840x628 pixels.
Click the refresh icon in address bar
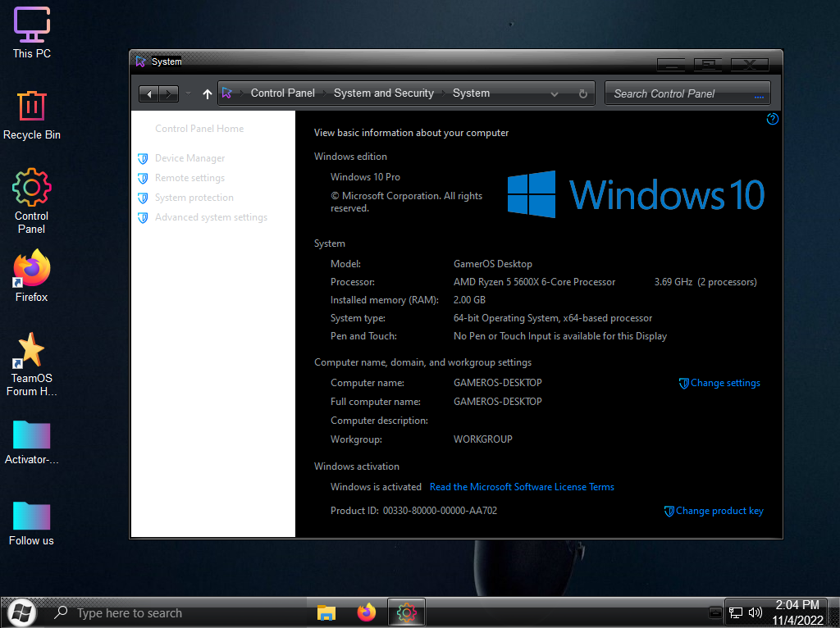[582, 93]
